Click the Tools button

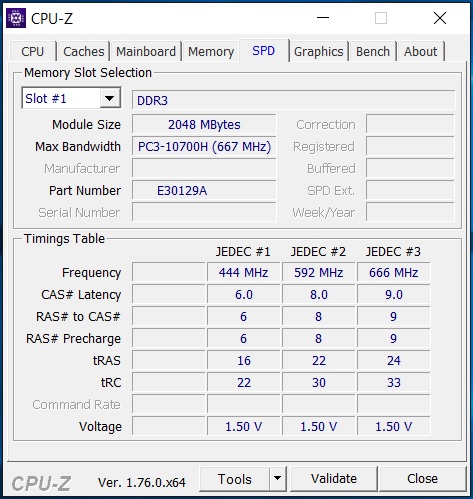(x=235, y=479)
